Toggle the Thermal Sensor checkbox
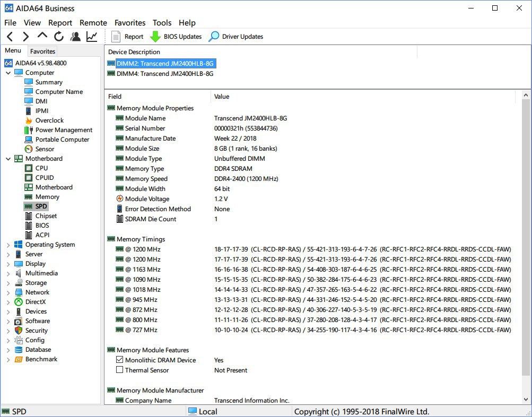This screenshot has height=417, width=532. pos(120,370)
